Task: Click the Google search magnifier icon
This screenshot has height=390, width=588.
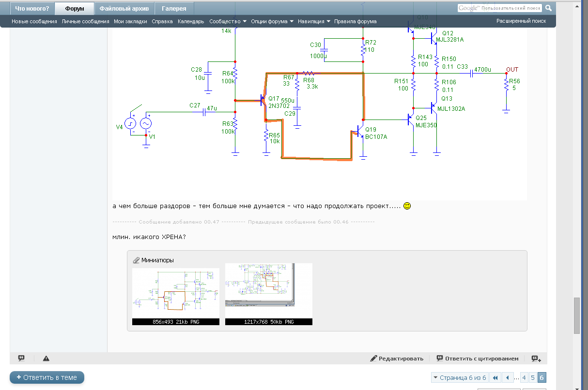Action: pyautogui.click(x=548, y=8)
